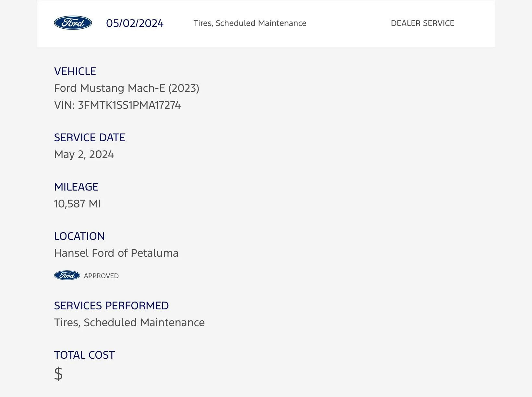Click Ford Mustang Mach-E (2023) text
Viewport: 532px width, 397px height.
[127, 88]
